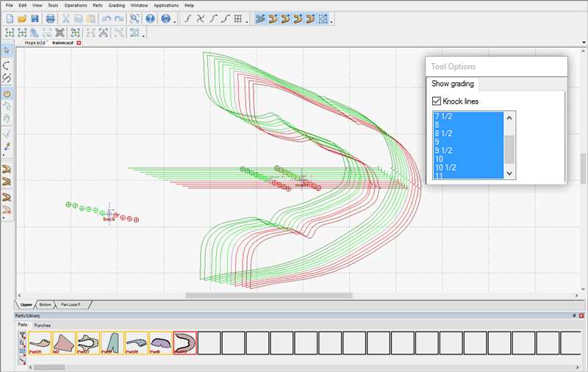Copy with the two-pages icon
This screenshot has width=588, height=372.
click(79, 19)
